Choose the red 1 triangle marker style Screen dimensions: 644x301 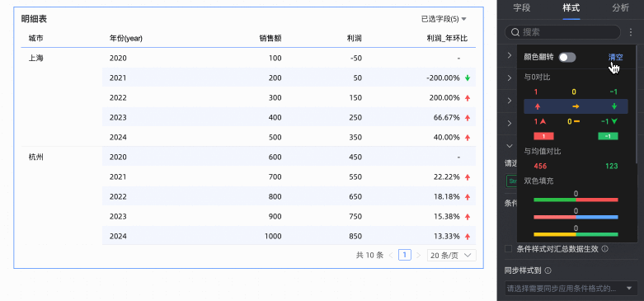click(539, 121)
